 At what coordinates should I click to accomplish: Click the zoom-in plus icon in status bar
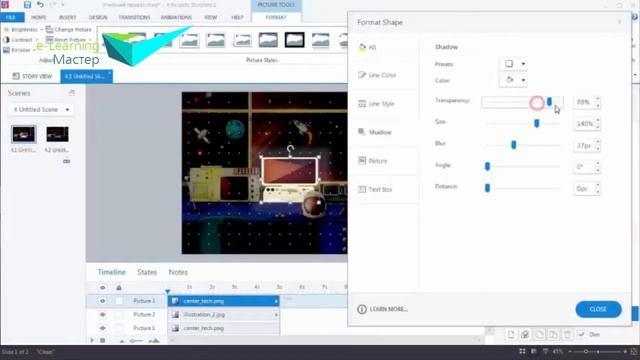(625, 351)
